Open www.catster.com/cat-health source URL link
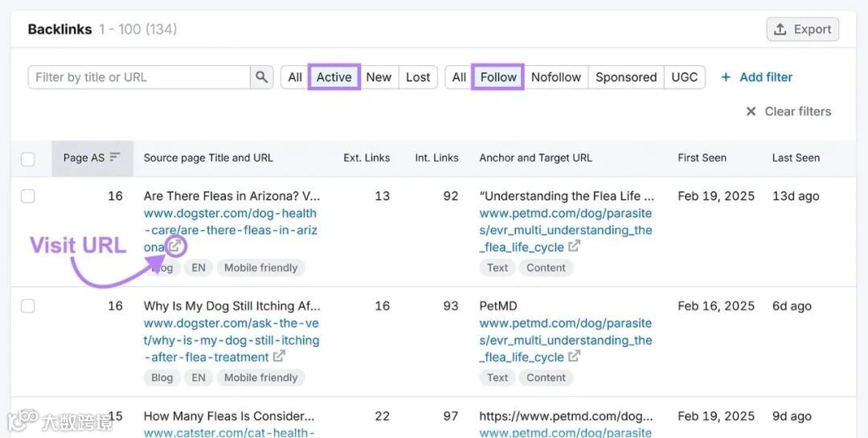 [x=228, y=432]
